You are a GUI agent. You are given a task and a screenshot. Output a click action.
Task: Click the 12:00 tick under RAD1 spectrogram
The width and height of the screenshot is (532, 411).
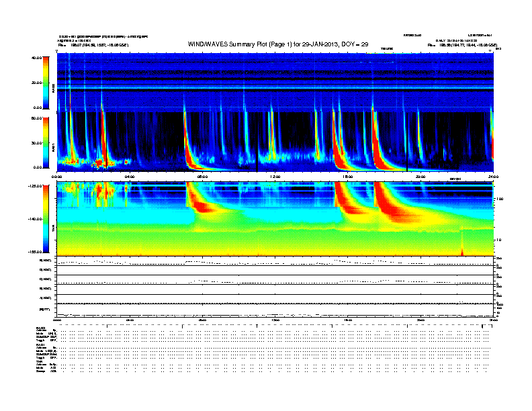(x=275, y=177)
